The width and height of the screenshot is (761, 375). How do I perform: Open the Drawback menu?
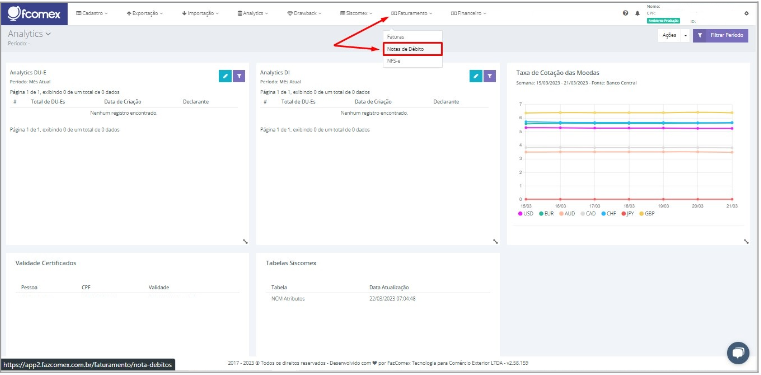[304, 14]
